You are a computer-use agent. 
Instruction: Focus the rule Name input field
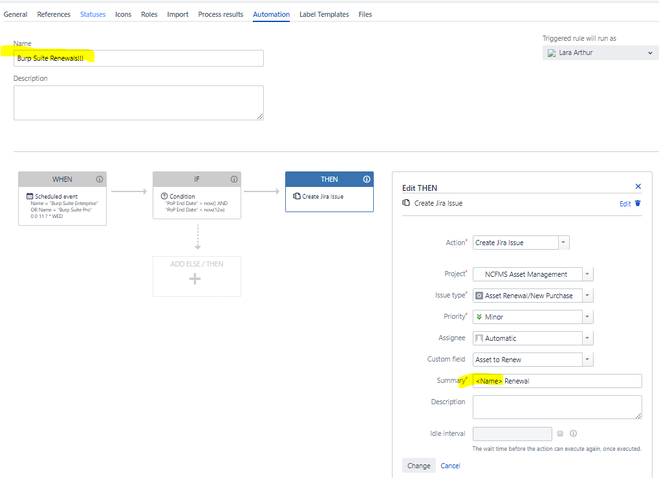click(139, 58)
